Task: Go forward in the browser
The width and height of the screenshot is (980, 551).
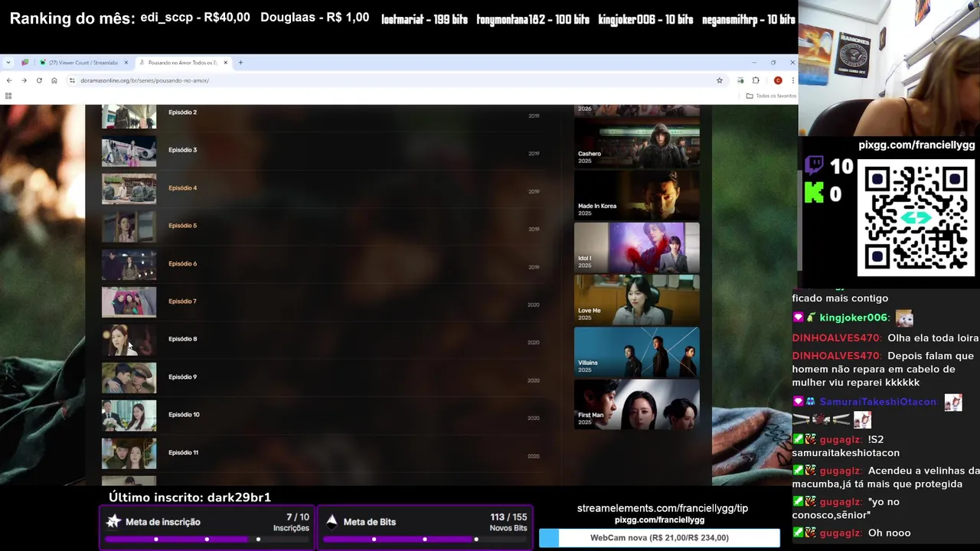Action: (24, 80)
